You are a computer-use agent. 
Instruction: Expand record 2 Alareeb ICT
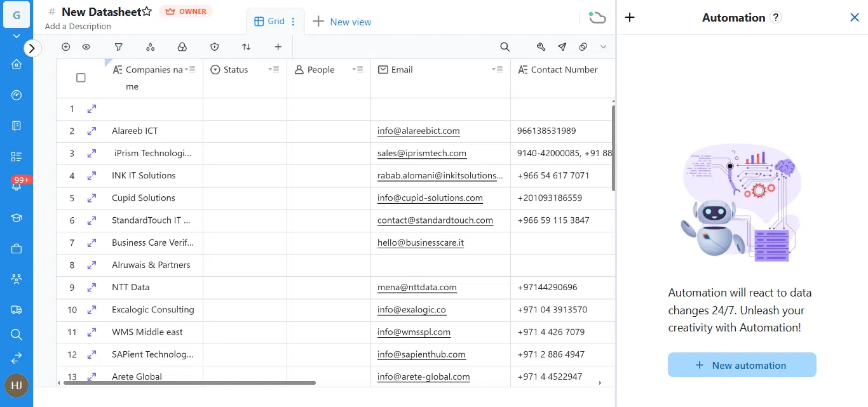point(92,131)
